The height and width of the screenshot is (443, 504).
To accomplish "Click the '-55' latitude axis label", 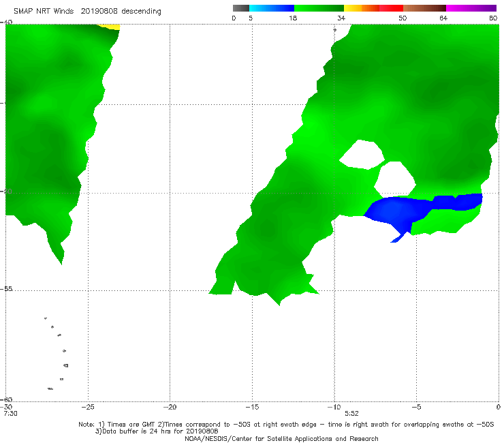I will 7,289.
